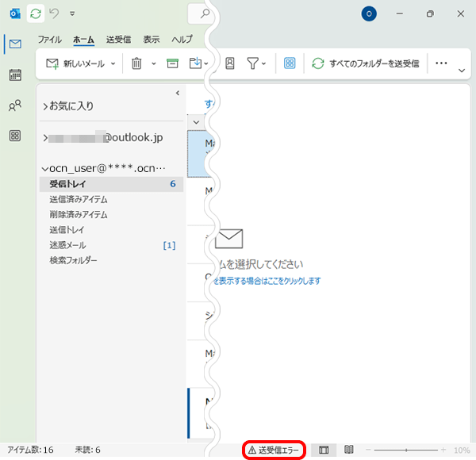Open the Calendar view in sidebar
The image size is (476, 460).
click(14, 75)
